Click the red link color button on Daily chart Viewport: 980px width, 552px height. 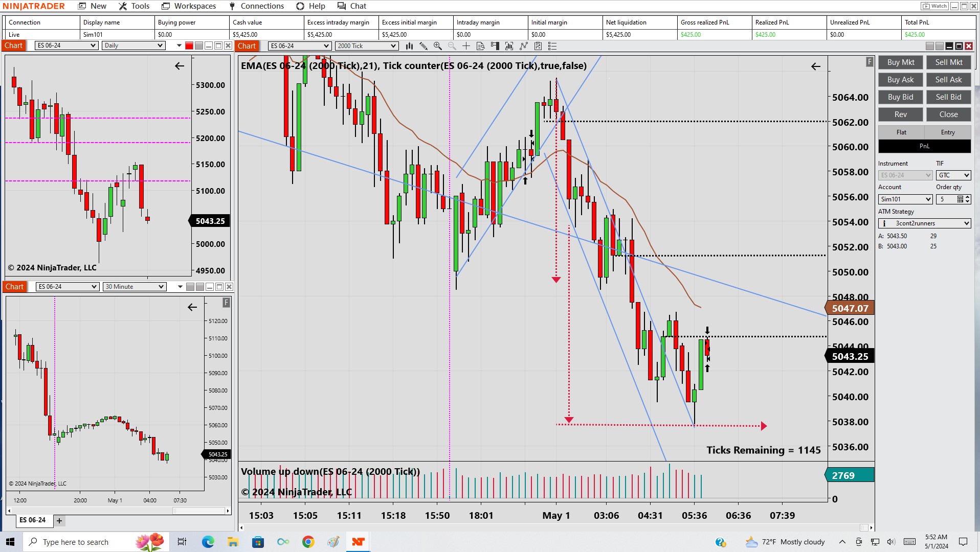(189, 46)
